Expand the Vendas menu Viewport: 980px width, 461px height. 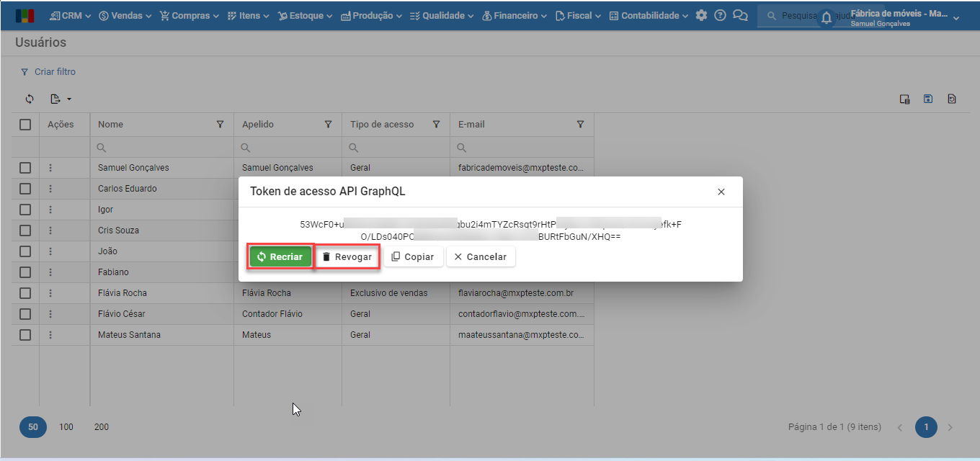click(x=125, y=15)
